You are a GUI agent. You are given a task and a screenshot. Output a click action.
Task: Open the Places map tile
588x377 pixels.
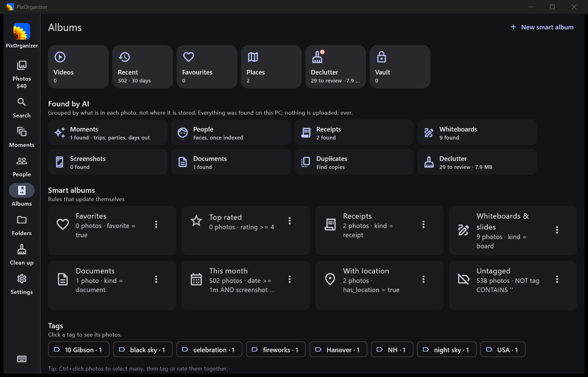[x=271, y=67]
